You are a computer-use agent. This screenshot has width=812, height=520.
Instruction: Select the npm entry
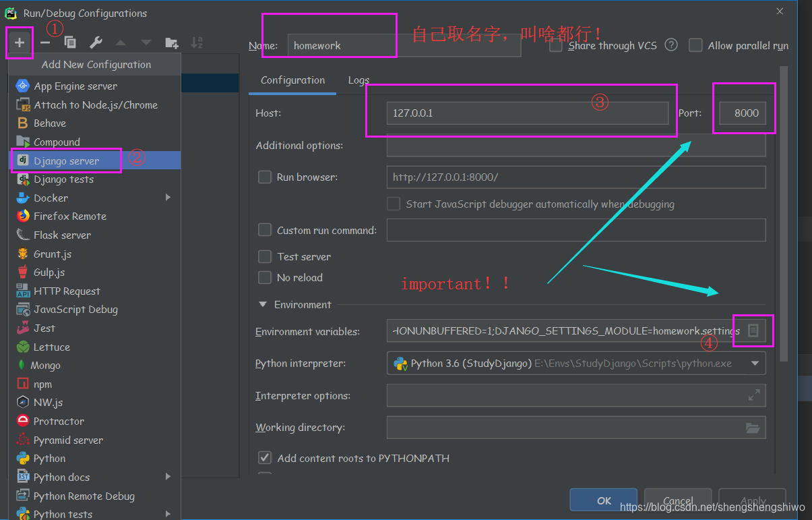click(94, 384)
